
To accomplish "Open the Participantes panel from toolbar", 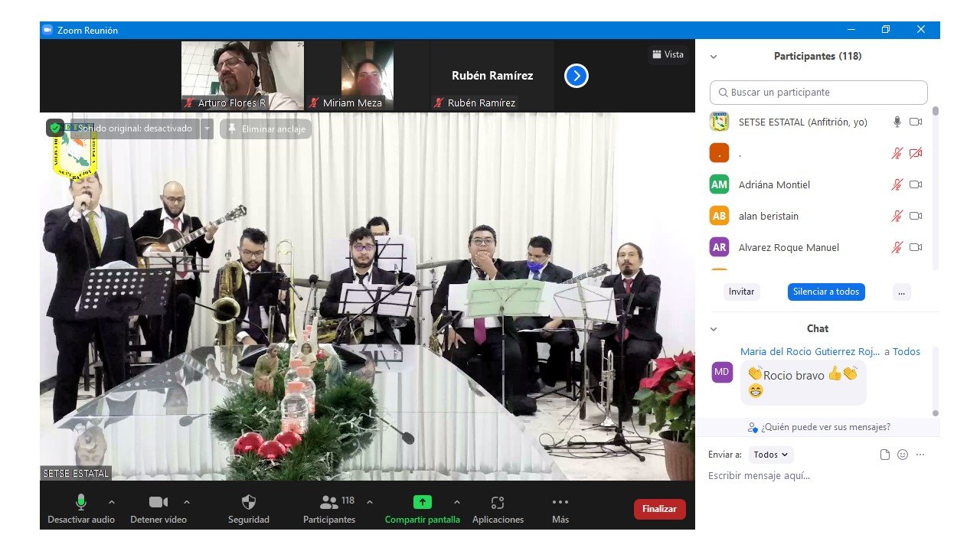I will [329, 503].
